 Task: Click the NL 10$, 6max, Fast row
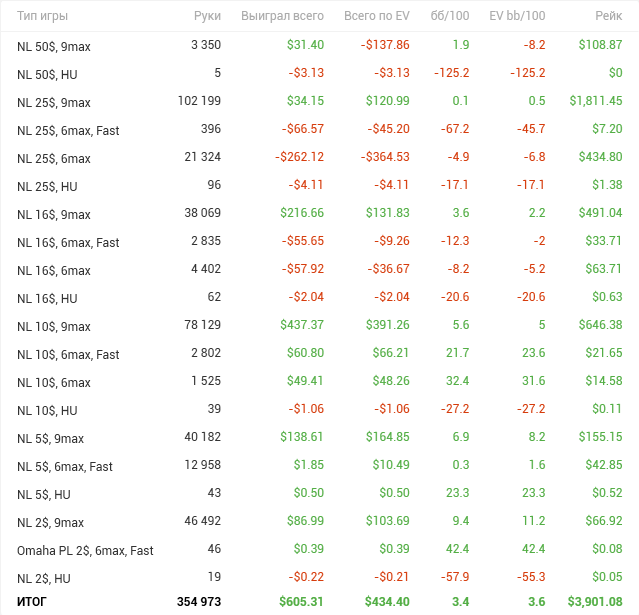[68, 354]
